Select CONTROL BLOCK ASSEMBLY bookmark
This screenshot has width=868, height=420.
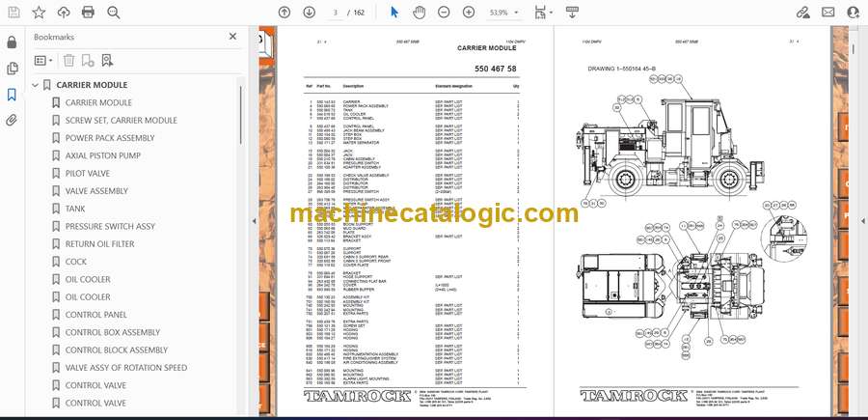coord(117,350)
